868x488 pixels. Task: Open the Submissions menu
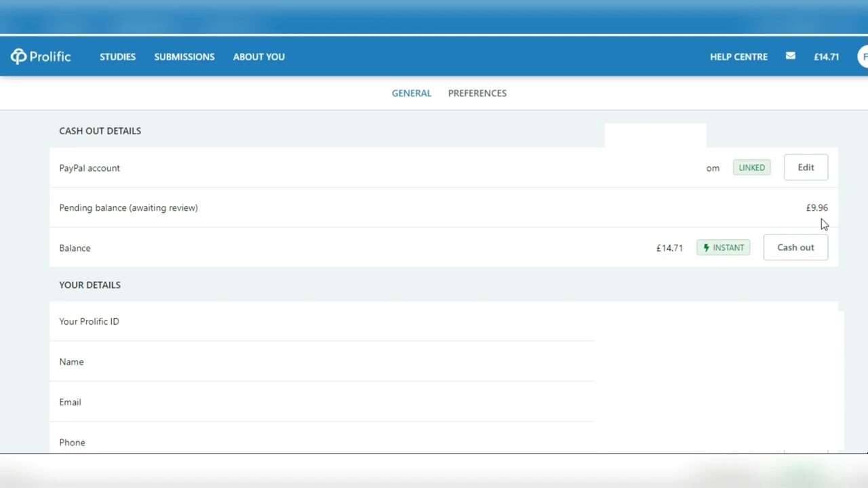pos(184,57)
